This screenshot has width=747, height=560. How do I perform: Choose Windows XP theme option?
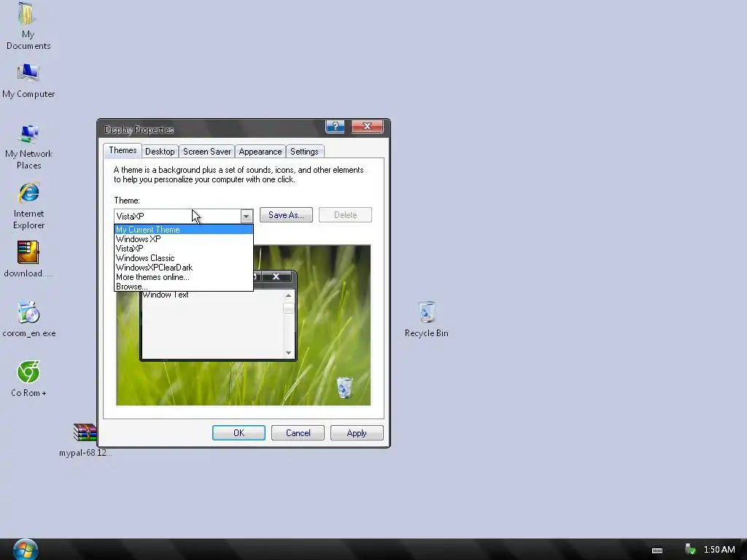[183, 239]
